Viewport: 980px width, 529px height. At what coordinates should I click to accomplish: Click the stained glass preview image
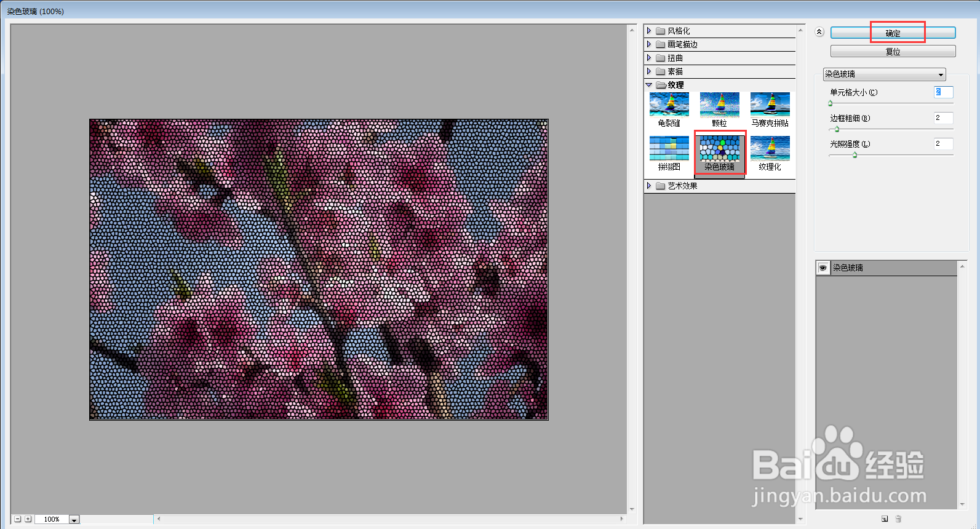[x=319, y=269]
